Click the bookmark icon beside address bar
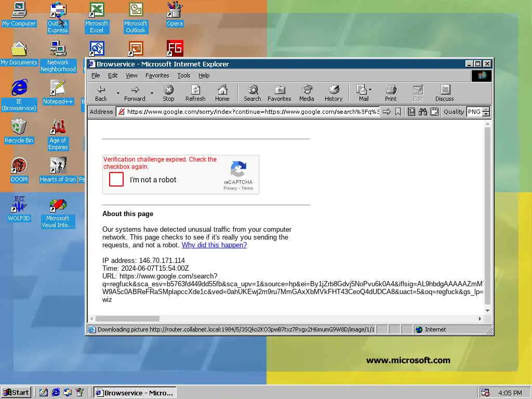Screen dimensions: 532x399 398,112
